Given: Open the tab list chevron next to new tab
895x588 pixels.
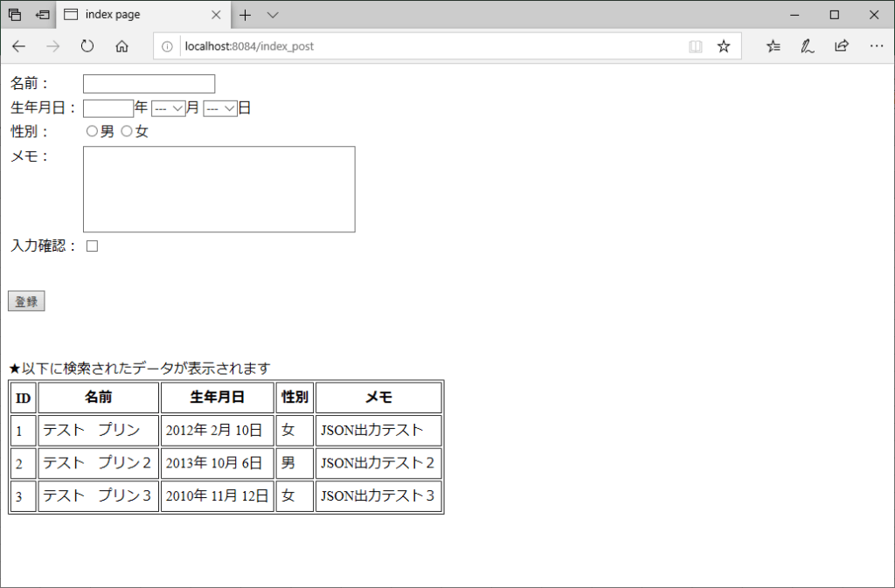Looking at the screenshot, I should tap(272, 15).
